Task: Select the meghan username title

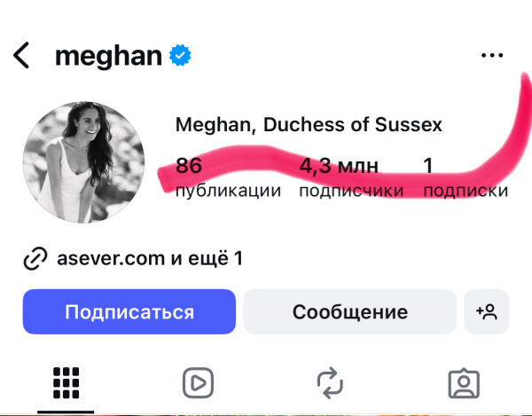Action: 108,56
